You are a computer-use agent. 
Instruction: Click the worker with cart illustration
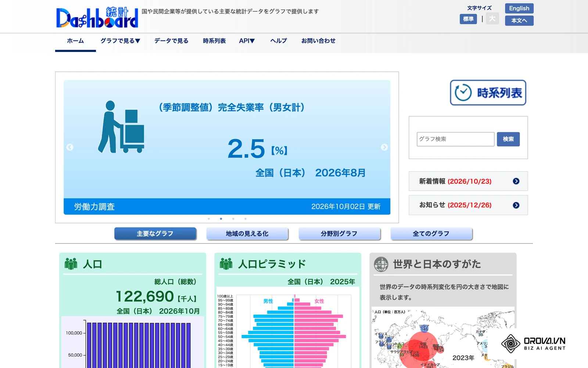click(x=121, y=127)
